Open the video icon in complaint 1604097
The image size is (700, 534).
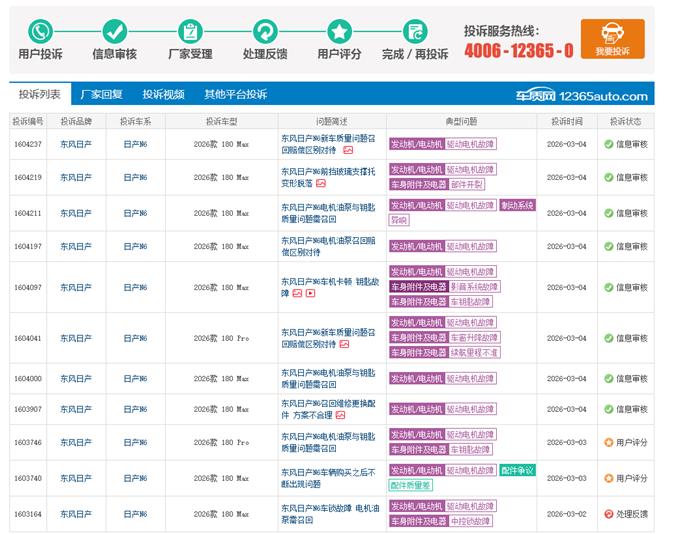[x=310, y=293]
